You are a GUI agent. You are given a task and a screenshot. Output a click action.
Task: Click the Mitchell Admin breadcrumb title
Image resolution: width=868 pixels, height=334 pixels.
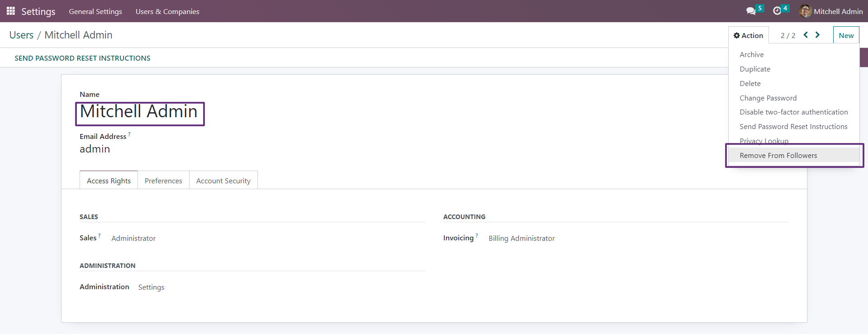coord(78,35)
